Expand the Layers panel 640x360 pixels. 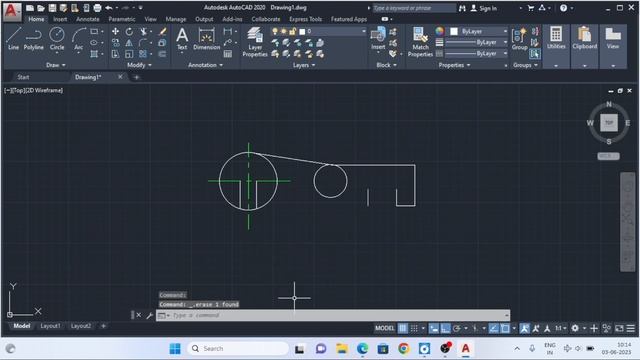click(304, 65)
